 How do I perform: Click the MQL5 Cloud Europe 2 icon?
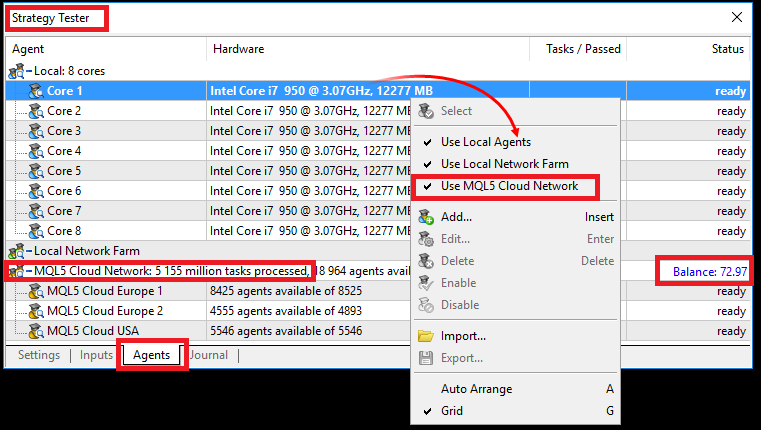[36, 311]
